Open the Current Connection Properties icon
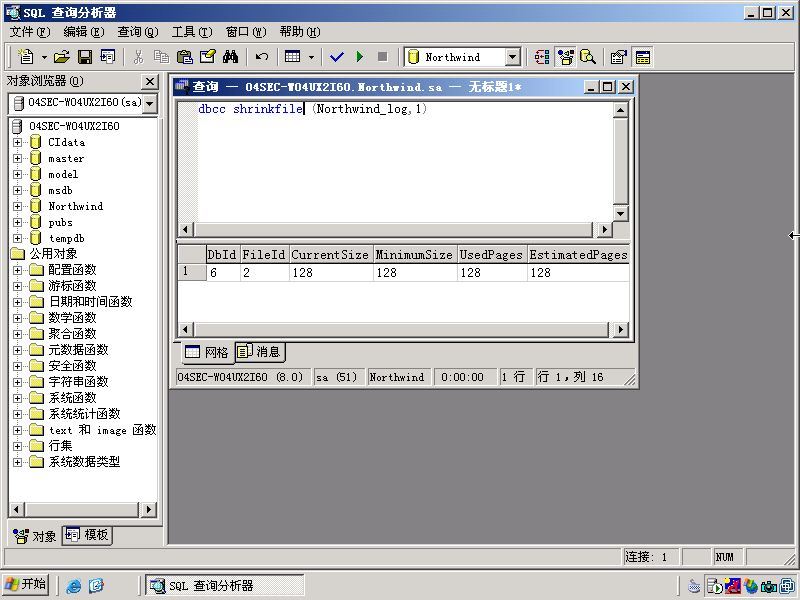The height and width of the screenshot is (600, 800). pos(618,57)
